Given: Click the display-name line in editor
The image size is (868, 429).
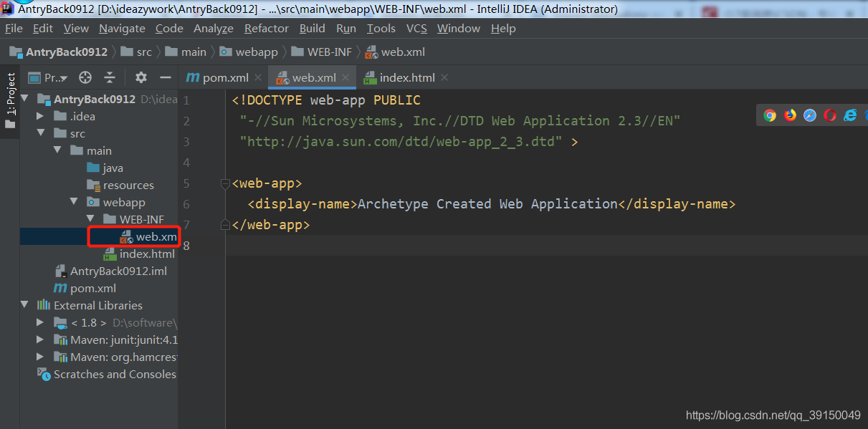Looking at the screenshot, I should [492, 204].
